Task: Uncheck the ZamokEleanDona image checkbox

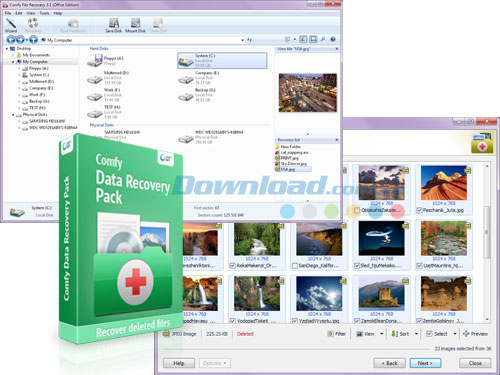Action: click(357, 321)
